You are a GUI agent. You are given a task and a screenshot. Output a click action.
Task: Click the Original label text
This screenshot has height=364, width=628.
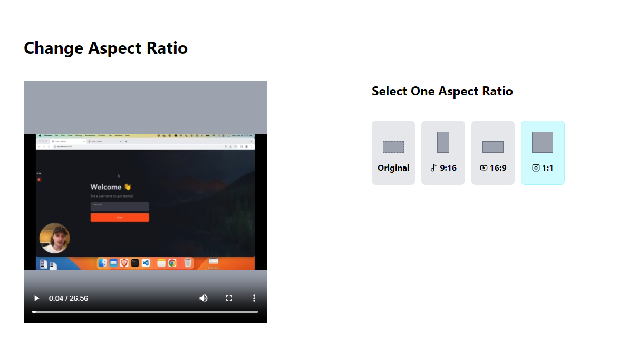pos(393,168)
